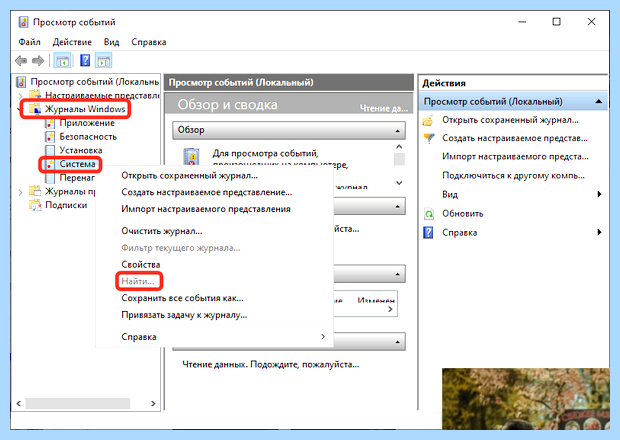Click the tree pane scrollbar left arrow
Screen dimensions: 620x440
(19, 404)
